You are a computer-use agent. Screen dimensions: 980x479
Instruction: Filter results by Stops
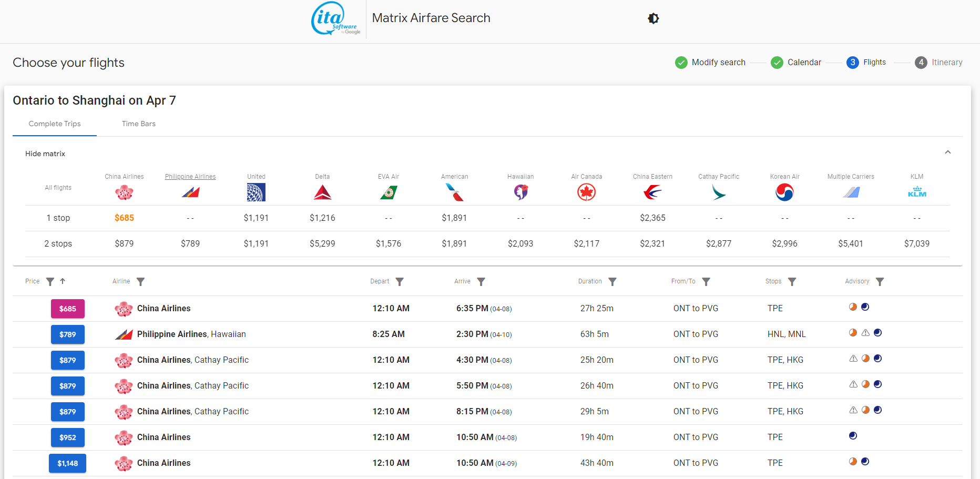coord(792,282)
